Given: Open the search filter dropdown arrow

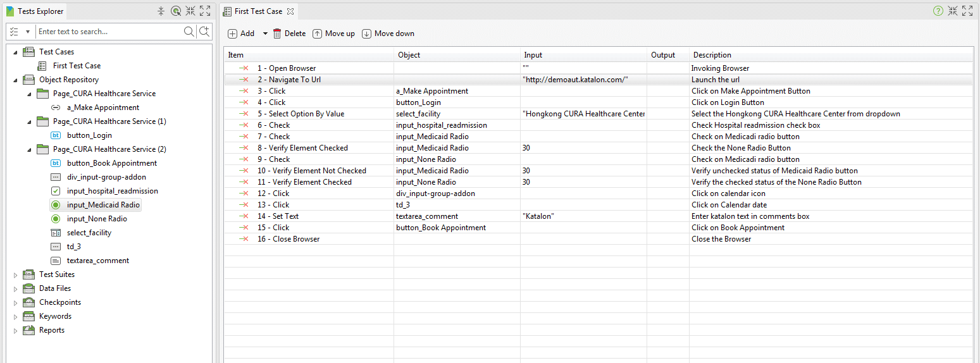Looking at the screenshot, I should 28,32.
